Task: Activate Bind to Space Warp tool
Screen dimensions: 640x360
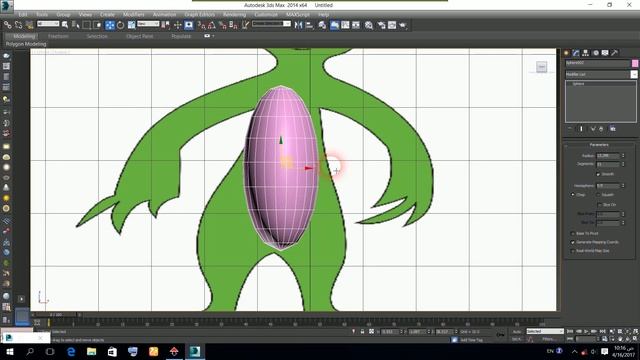Action: tap(29, 25)
